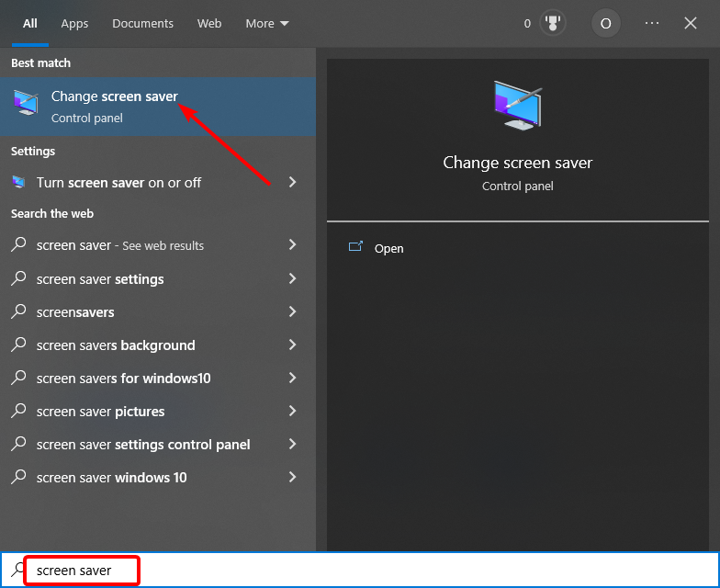The image size is (720, 588).
Task: Expand chevron for 'screen saver settings control panel'
Action: coord(292,444)
